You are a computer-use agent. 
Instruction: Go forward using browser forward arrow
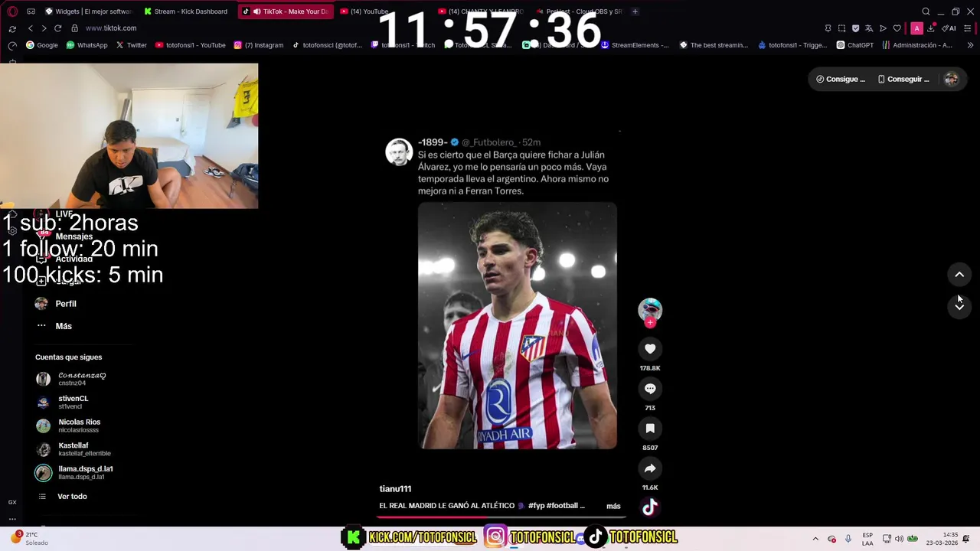click(x=44, y=28)
